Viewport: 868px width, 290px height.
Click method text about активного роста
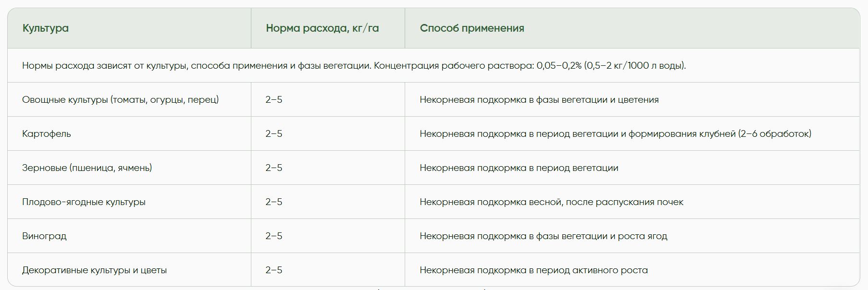[533, 270]
